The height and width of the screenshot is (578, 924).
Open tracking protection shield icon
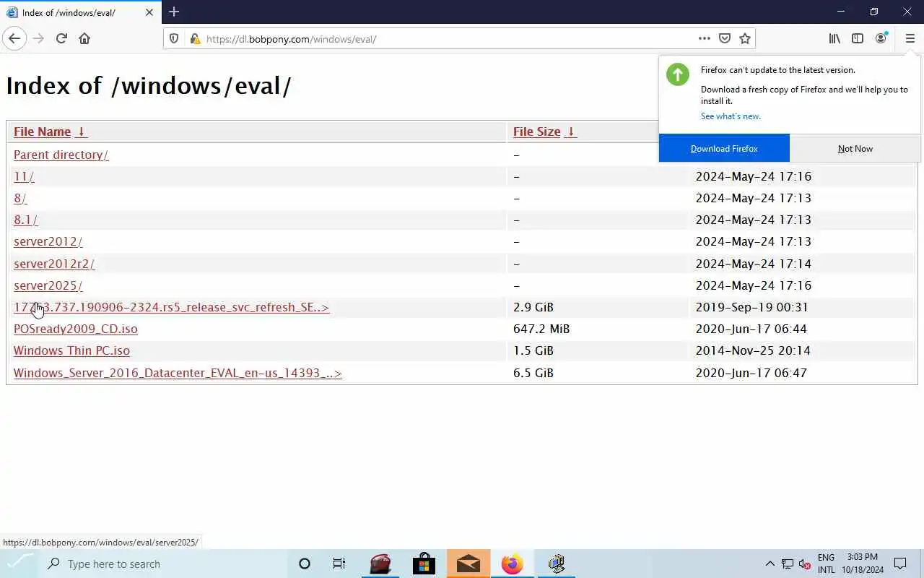[174, 38]
